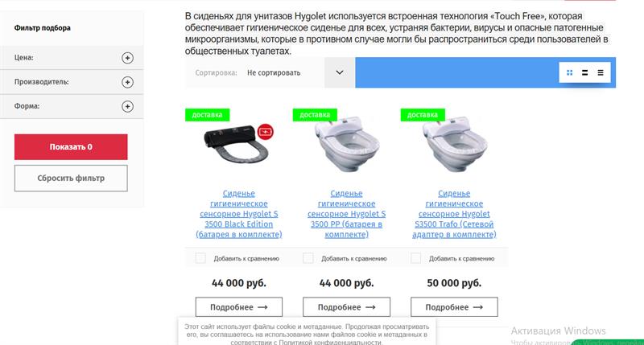Click the Показать 0 red button
This screenshot has width=644, height=345.
click(71, 147)
